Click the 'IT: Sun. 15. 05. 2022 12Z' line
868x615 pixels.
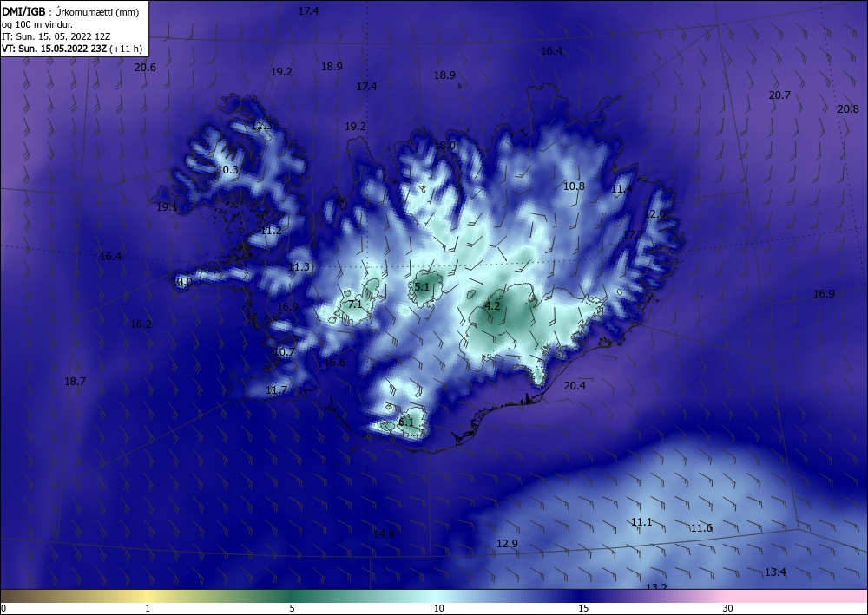point(56,36)
